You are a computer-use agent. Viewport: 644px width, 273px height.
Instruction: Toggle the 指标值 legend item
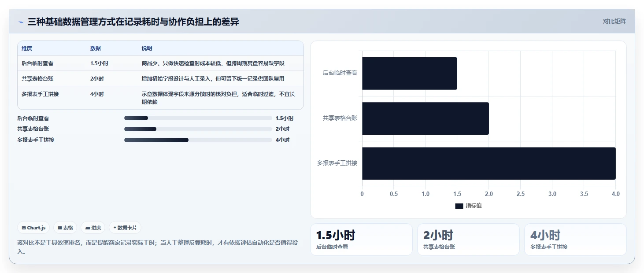click(468, 206)
